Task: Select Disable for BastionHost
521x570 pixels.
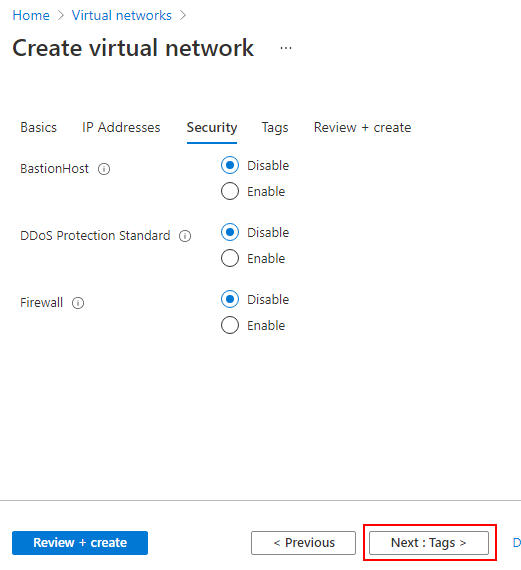Action: click(x=230, y=165)
